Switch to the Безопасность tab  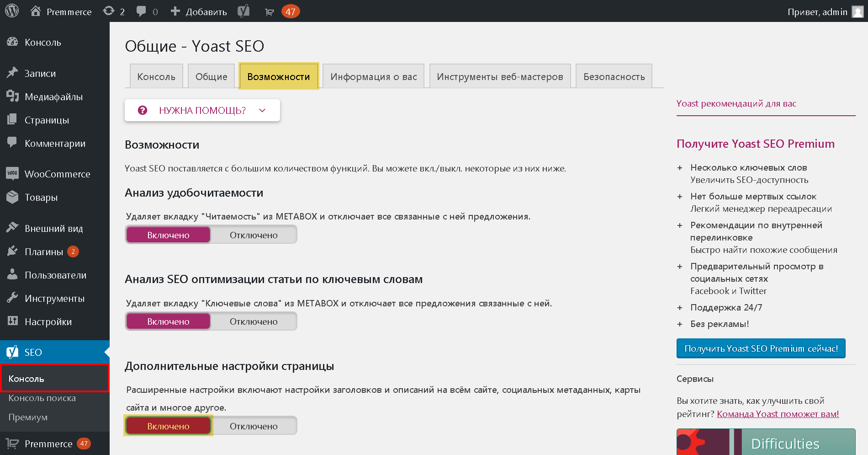614,76
